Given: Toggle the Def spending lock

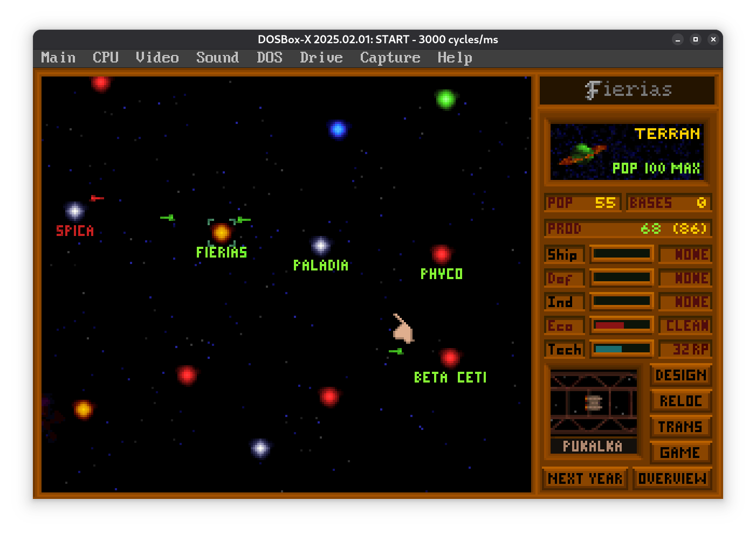Looking at the screenshot, I should tap(564, 279).
